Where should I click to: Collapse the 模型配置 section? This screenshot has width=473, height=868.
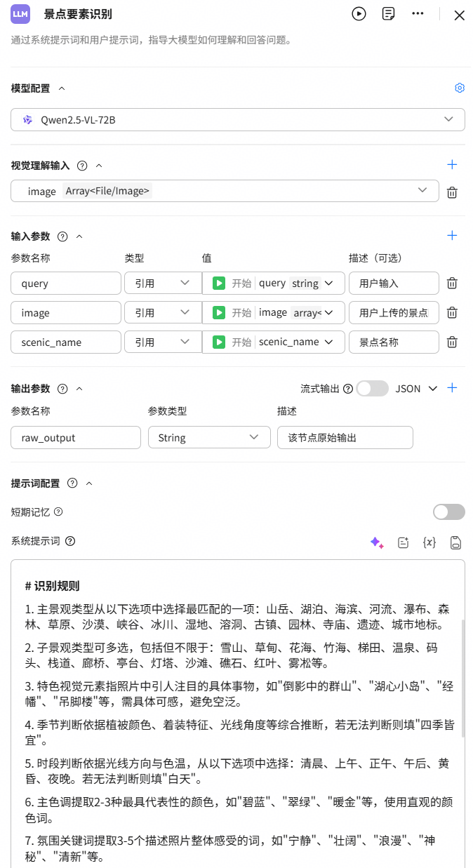pos(62,88)
